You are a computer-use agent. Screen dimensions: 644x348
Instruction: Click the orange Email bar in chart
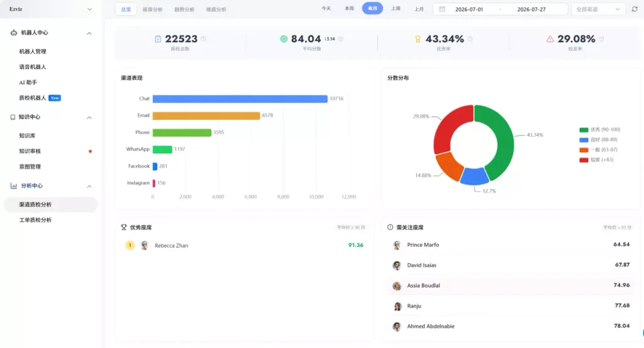click(x=206, y=116)
